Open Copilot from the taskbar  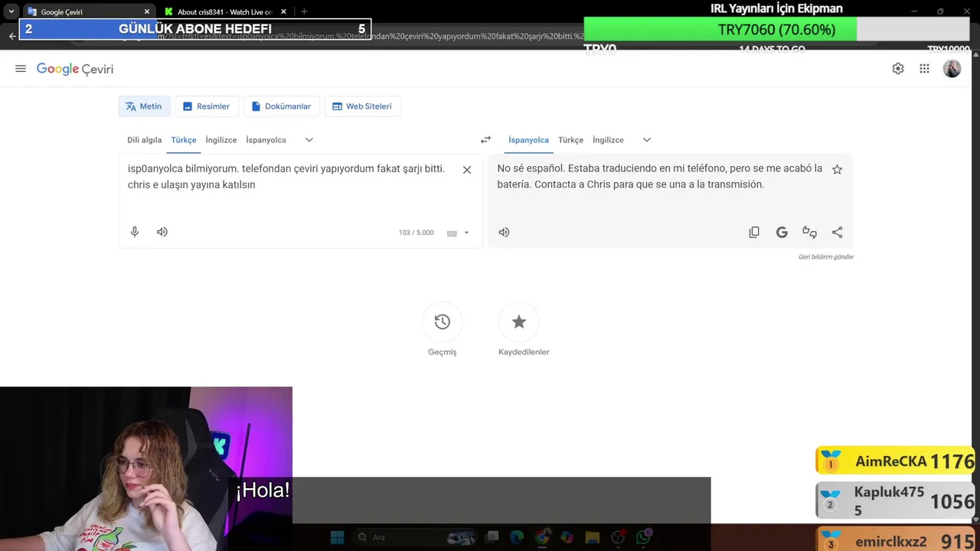point(567,538)
